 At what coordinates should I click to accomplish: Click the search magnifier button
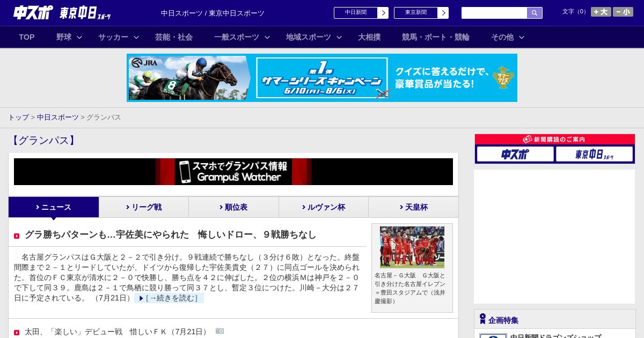[x=535, y=13]
